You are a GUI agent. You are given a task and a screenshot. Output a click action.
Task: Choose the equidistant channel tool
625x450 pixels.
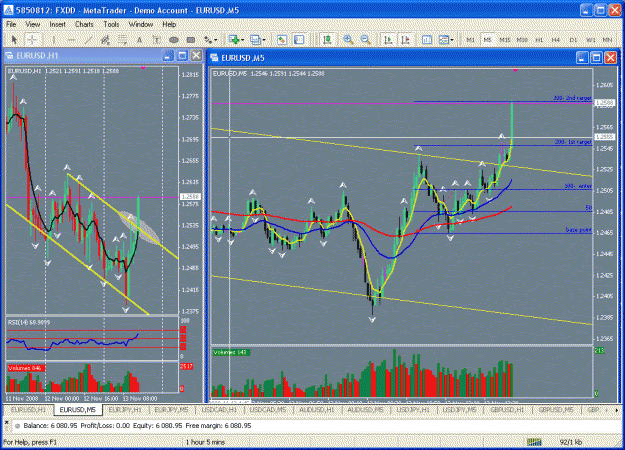point(105,40)
